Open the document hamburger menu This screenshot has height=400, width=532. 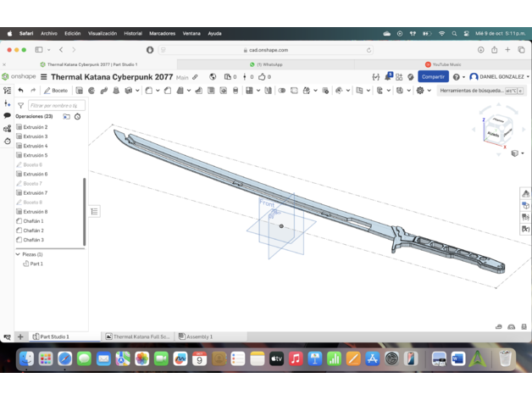pyautogui.click(x=44, y=77)
